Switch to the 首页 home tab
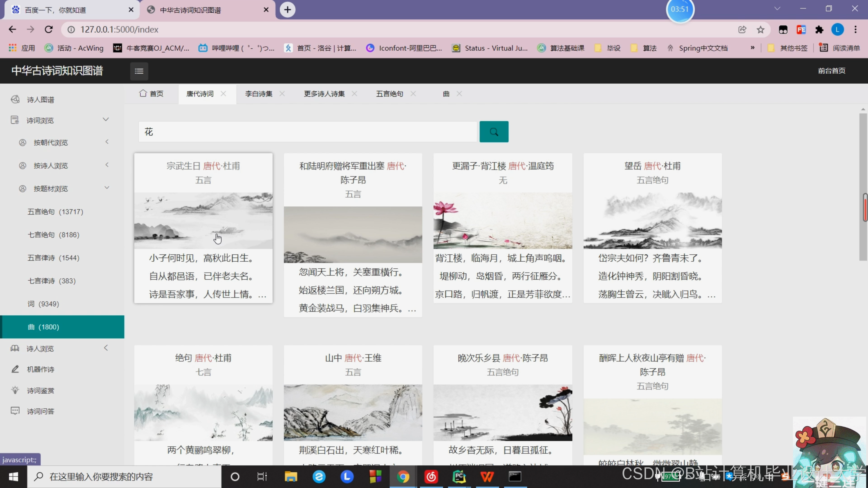This screenshot has width=868, height=488. (x=151, y=94)
